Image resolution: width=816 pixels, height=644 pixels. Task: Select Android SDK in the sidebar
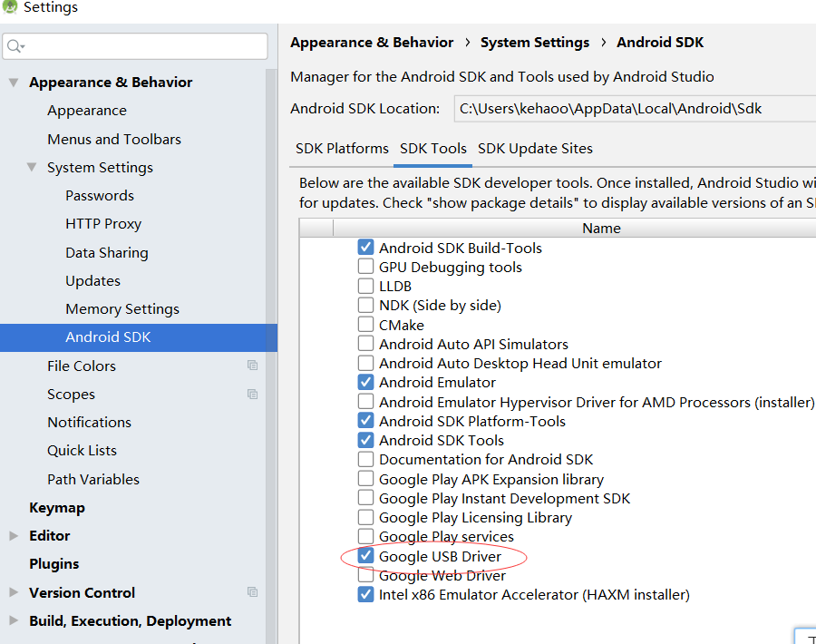139,337
